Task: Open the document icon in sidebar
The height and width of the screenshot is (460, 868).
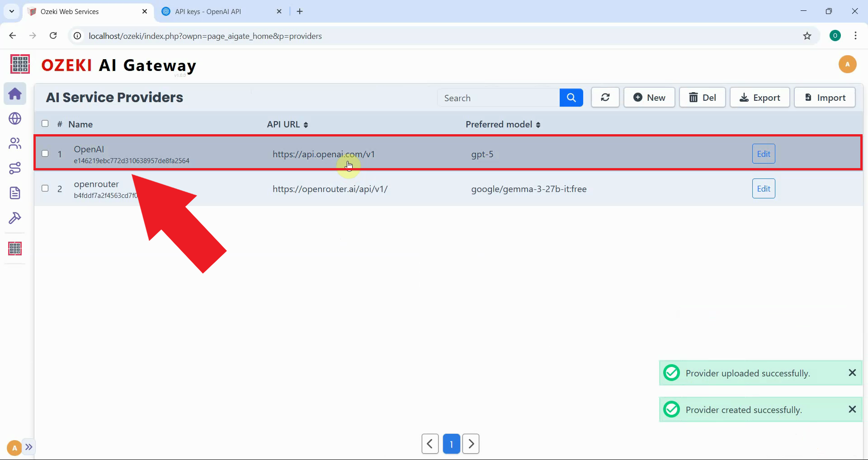Action: tap(15, 193)
